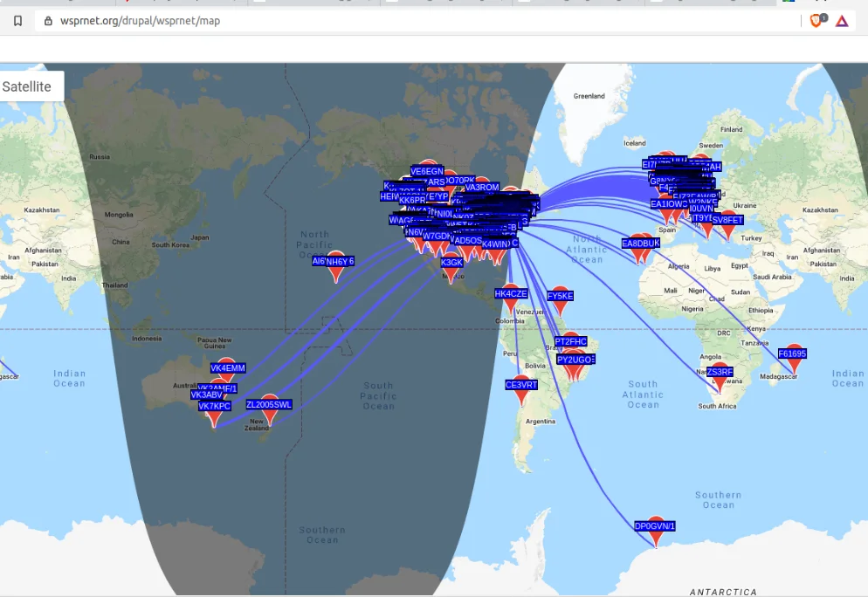Image resolution: width=868 pixels, height=597 pixels.
Task: Click the ZS3RF marker in southern Africa
Action: point(720,372)
